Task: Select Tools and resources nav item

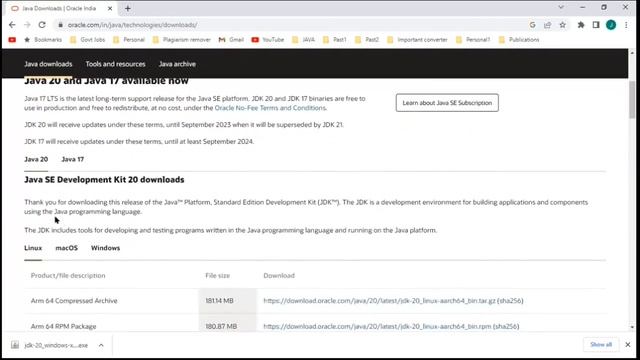Action: pyautogui.click(x=116, y=64)
